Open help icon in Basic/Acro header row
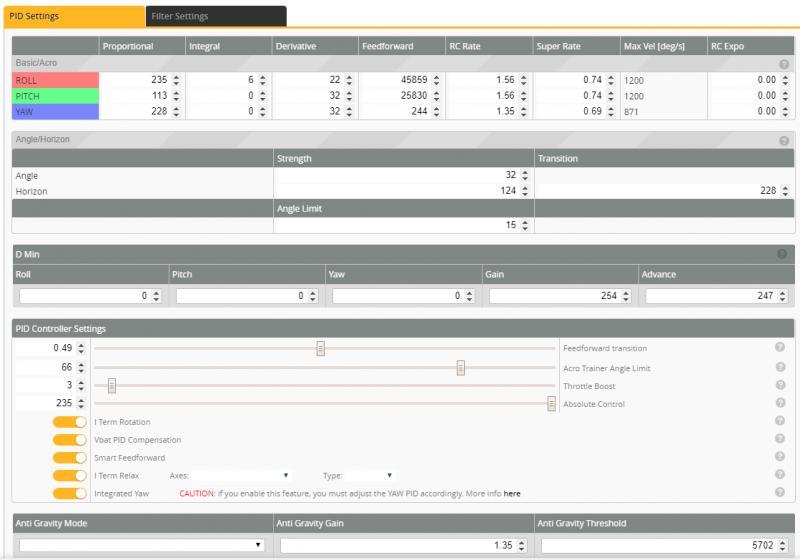 [x=784, y=63]
